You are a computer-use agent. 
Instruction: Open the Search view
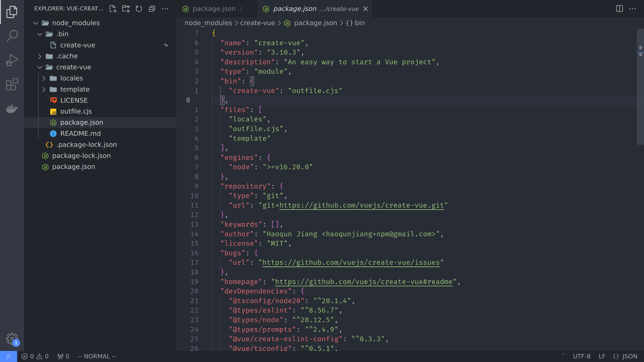[12, 36]
